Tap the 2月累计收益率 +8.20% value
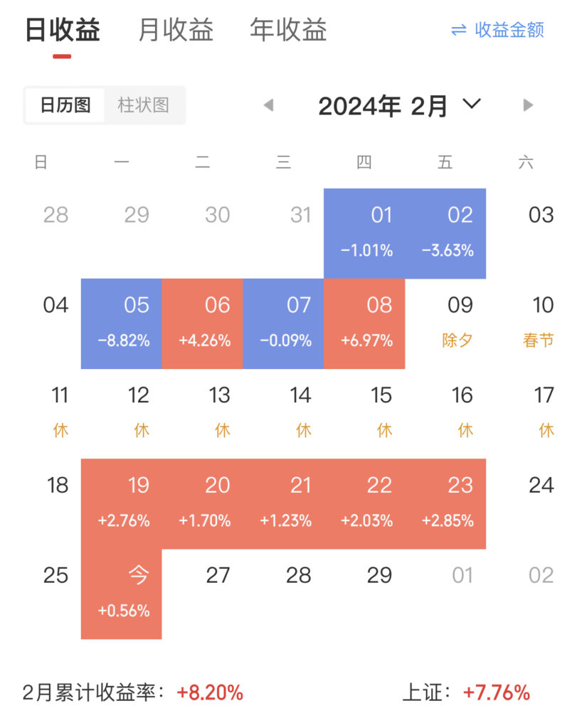 coord(210,692)
